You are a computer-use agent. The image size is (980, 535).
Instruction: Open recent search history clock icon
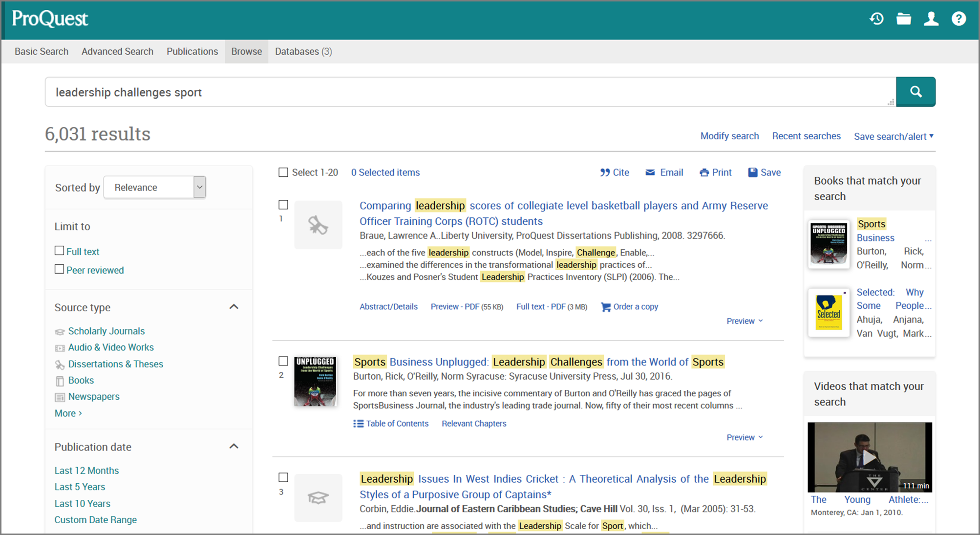point(876,19)
